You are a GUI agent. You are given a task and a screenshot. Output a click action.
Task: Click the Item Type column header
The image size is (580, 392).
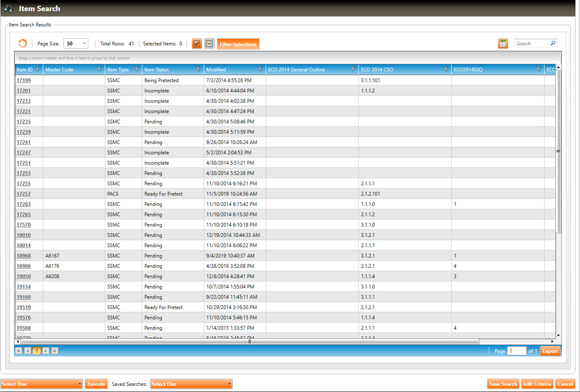click(x=118, y=70)
